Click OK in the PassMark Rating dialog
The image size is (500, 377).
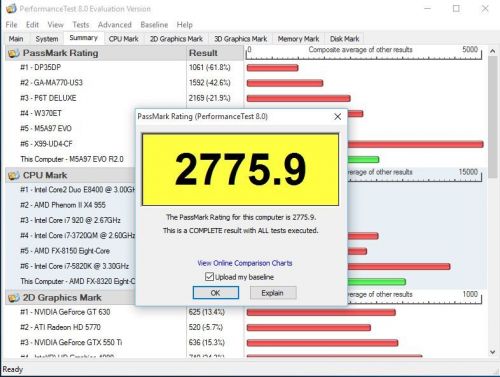point(216,293)
